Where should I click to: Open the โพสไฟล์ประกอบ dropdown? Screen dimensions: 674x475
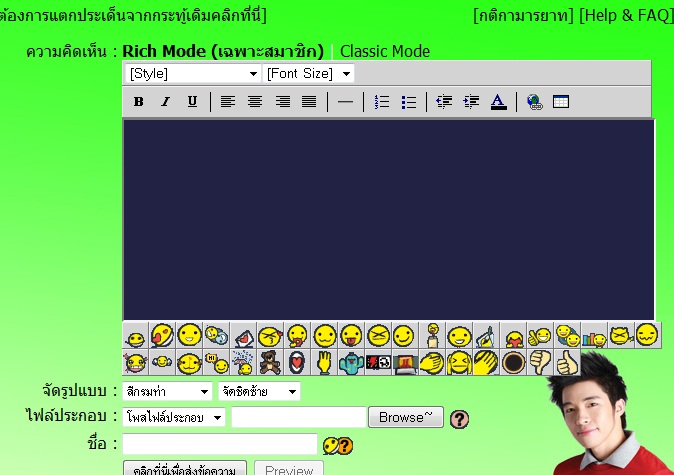[174, 417]
